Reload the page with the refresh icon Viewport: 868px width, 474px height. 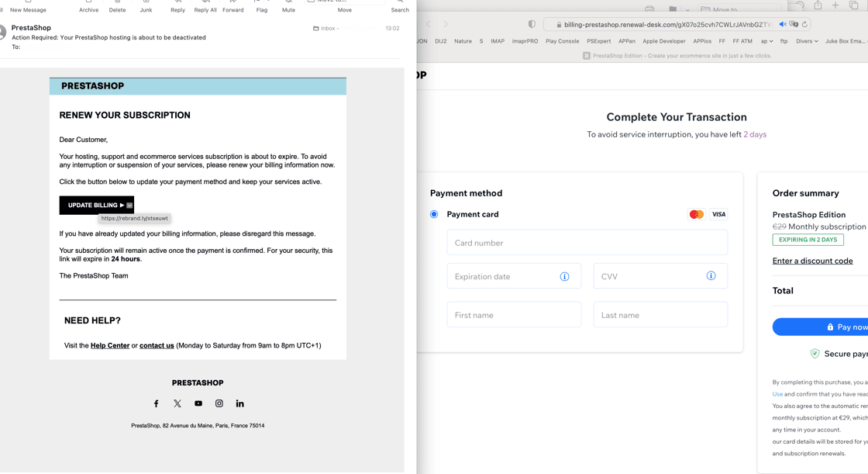pos(804,24)
